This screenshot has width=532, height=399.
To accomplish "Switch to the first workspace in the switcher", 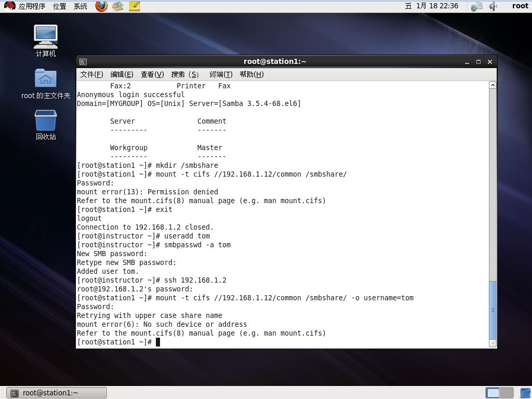I will [493, 393].
